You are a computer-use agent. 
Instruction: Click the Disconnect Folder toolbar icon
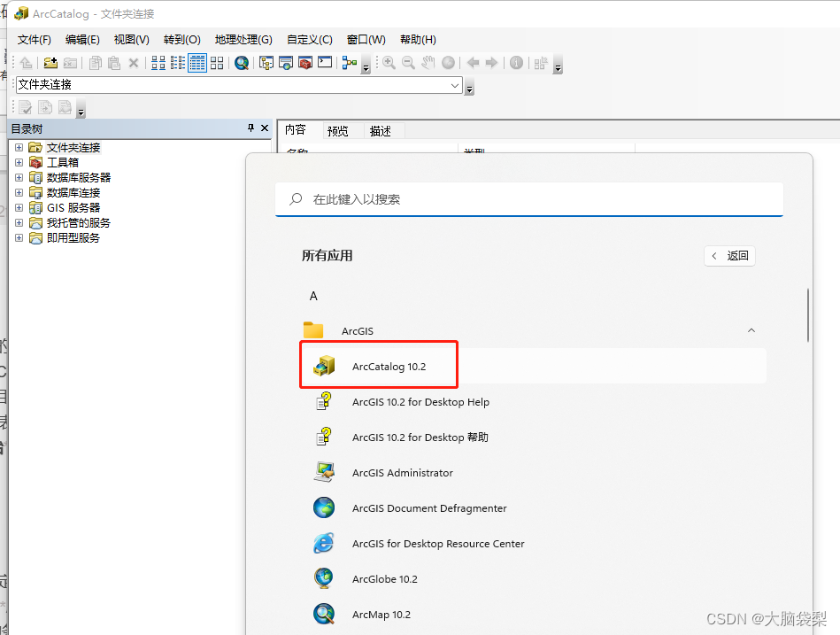click(x=70, y=63)
